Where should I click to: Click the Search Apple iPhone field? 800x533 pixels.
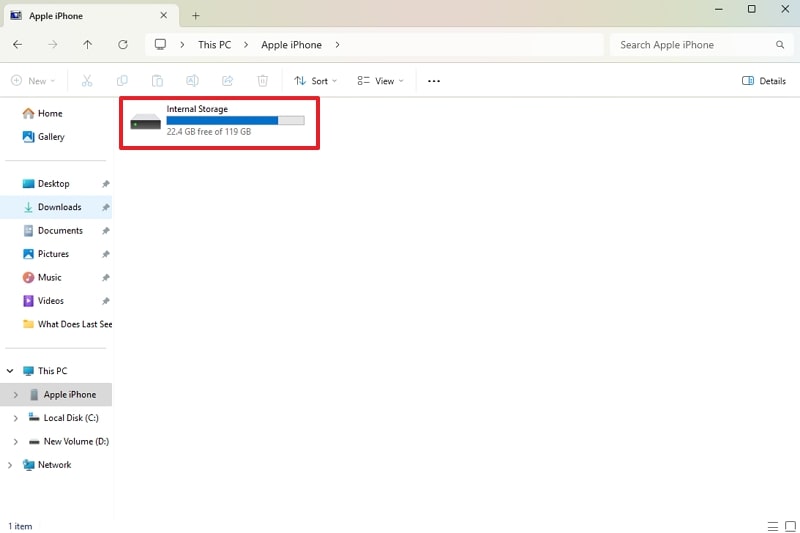coord(702,45)
